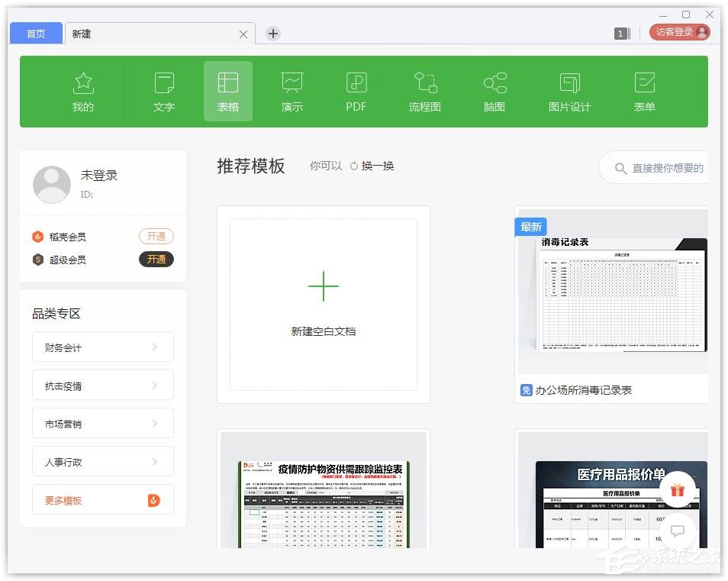Expand the 市场营销 category
Image resolution: width=728 pixels, height=581 pixels.
[102, 423]
